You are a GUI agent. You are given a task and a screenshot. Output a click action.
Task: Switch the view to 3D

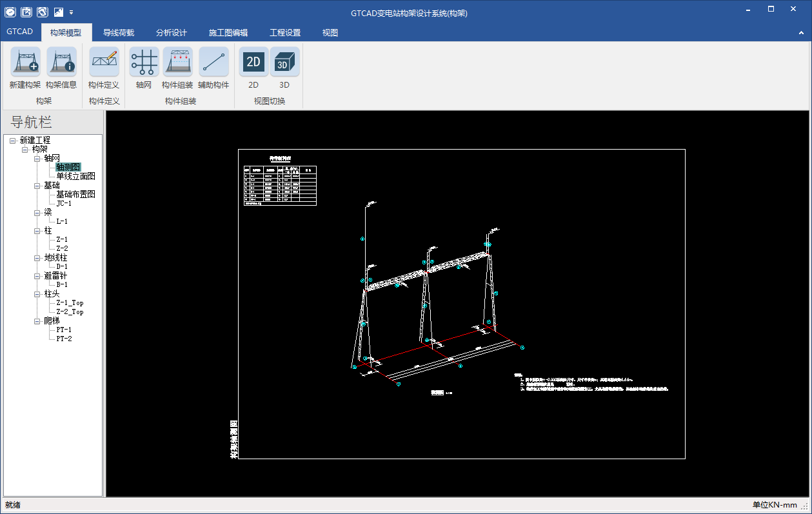pos(284,63)
